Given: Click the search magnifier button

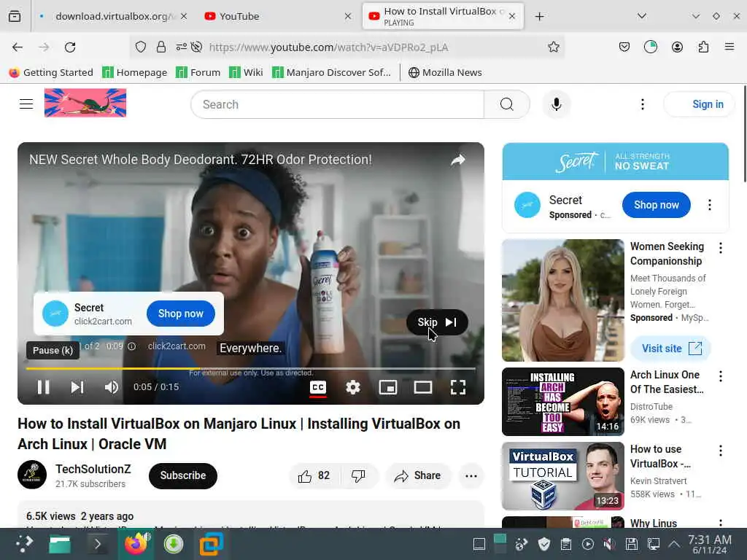Looking at the screenshot, I should (507, 104).
